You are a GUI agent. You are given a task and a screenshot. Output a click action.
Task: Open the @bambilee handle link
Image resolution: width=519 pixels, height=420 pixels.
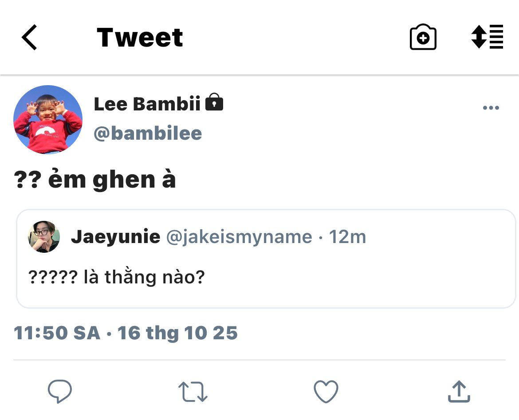148,133
